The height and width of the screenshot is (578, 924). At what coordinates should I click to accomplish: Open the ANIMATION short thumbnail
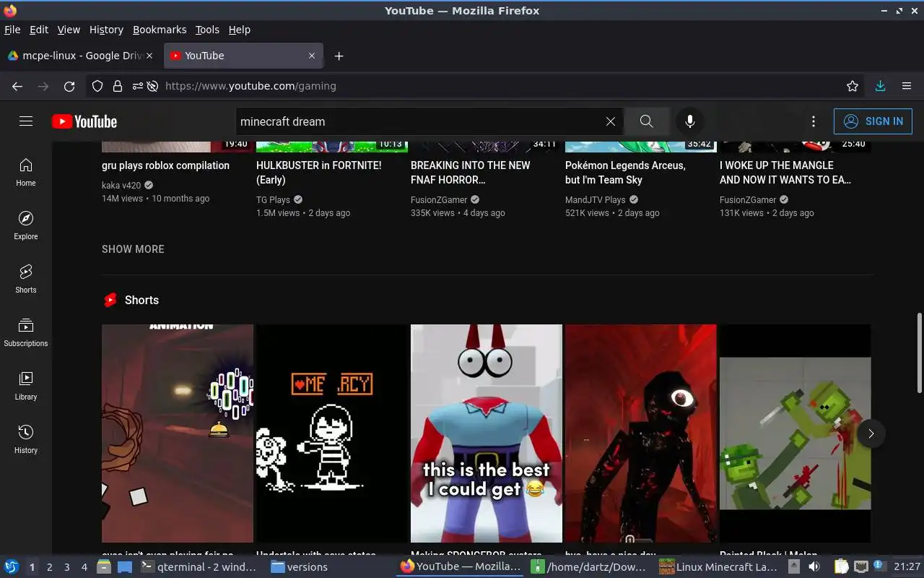pos(178,433)
